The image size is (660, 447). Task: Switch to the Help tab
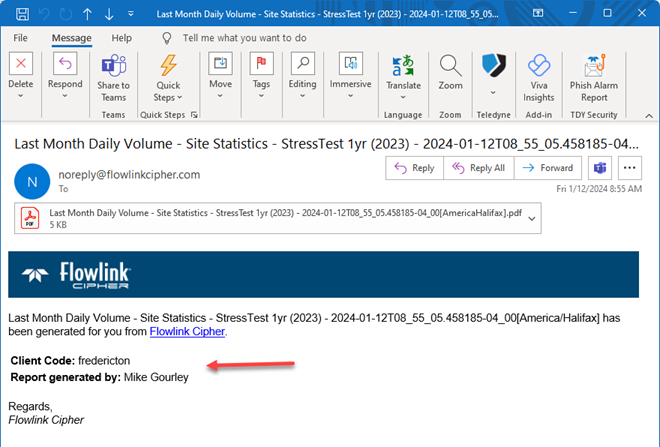click(x=121, y=38)
